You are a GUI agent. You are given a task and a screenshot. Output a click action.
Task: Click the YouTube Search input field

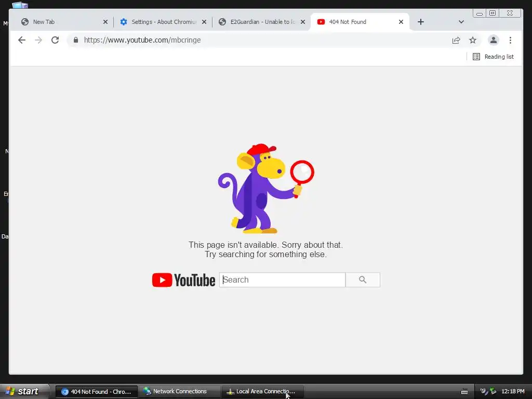[x=282, y=280]
